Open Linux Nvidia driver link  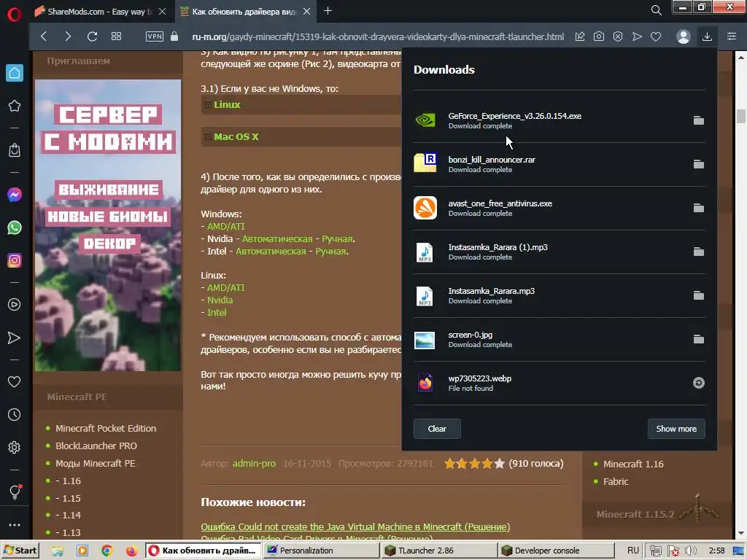tap(220, 300)
